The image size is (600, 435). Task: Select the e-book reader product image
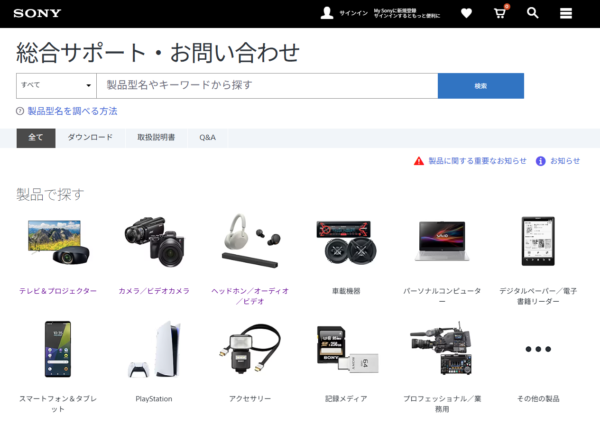(x=538, y=241)
